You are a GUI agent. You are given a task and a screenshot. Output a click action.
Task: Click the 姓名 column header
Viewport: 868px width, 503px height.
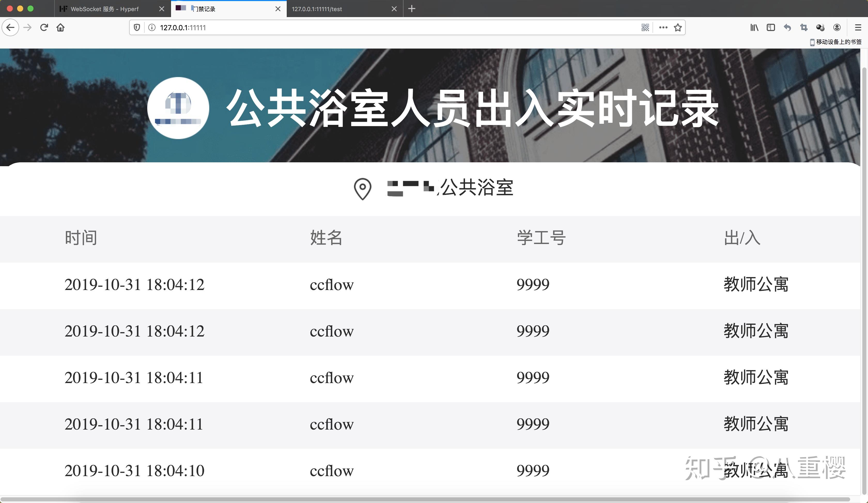326,238
